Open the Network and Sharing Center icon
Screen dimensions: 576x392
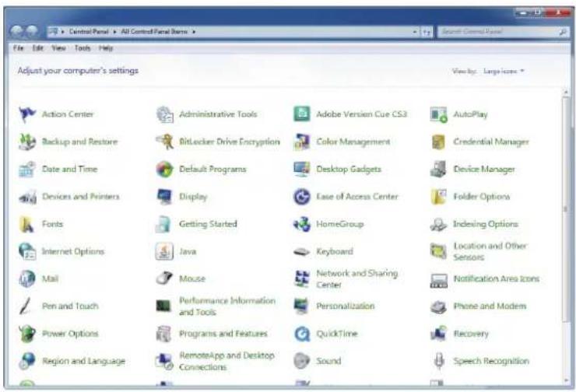point(302,279)
